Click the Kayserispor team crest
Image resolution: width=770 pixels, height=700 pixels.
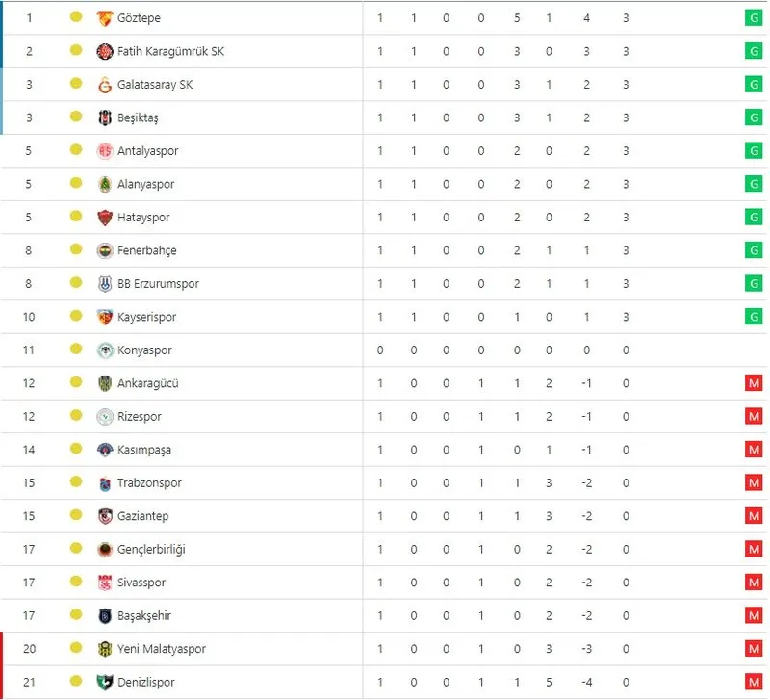106,316
